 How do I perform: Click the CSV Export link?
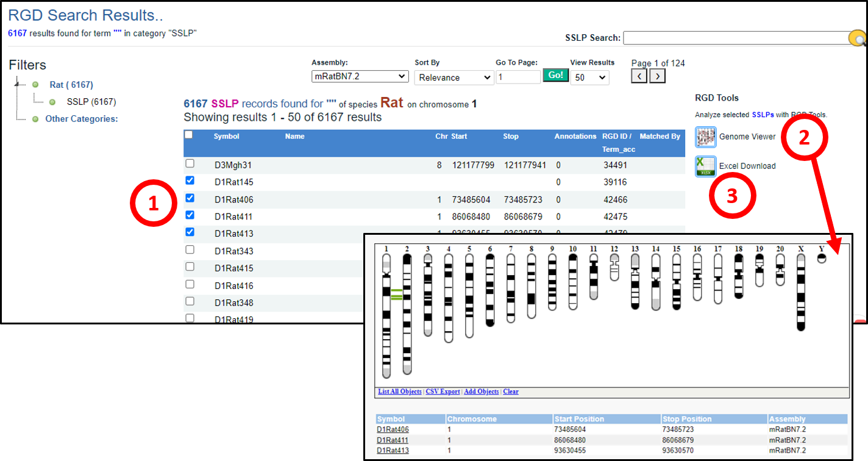click(443, 391)
